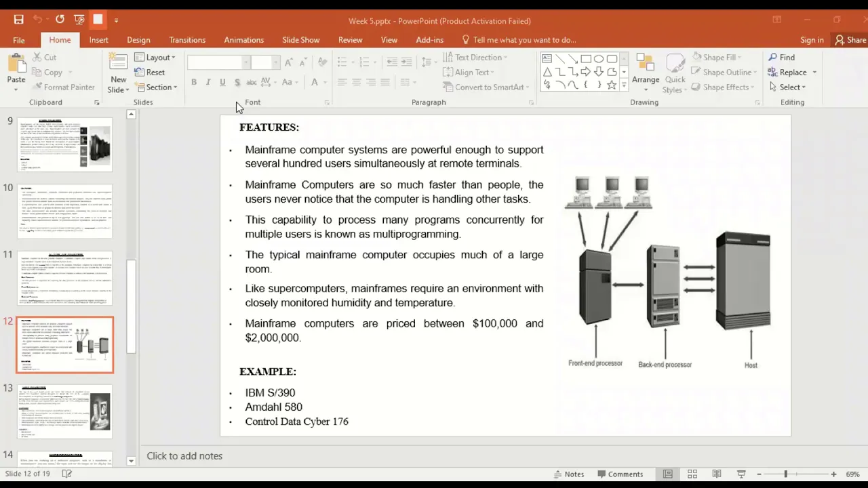Viewport: 868px width, 488px height.
Task: Click the Sign in link
Action: (812, 40)
